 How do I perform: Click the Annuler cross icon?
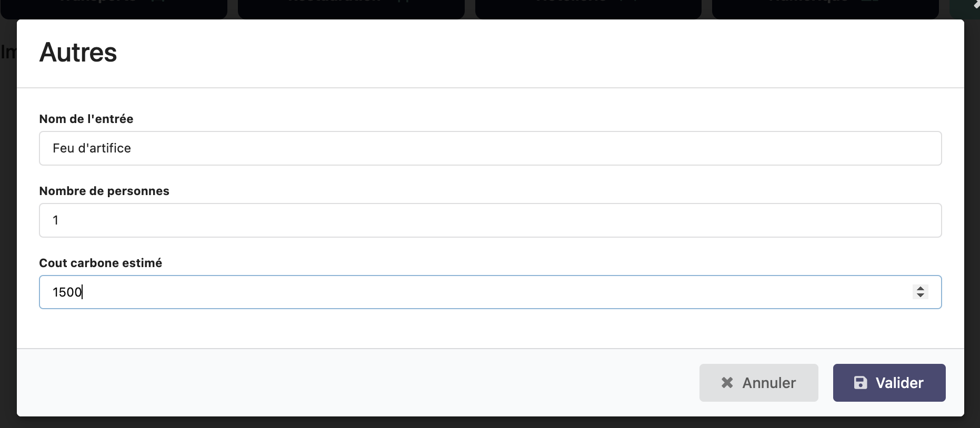727,383
